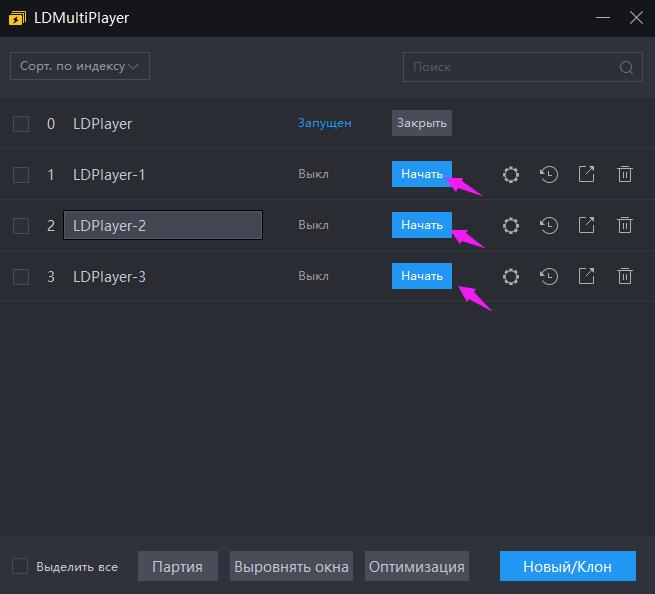This screenshot has height=594, width=655.
Task: Open the 'Сорт. по индексу' dropdown
Action: point(80,66)
